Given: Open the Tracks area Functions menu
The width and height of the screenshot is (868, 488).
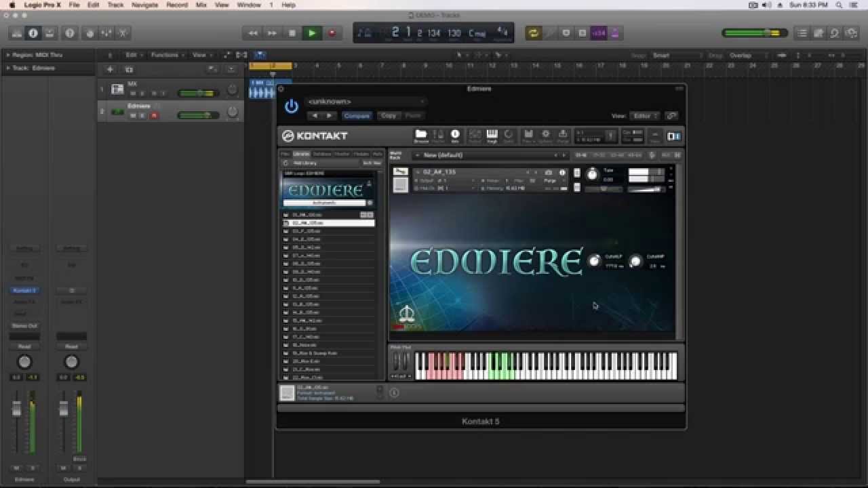Looking at the screenshot, I should pyautogui.click(x=167, y=55).
